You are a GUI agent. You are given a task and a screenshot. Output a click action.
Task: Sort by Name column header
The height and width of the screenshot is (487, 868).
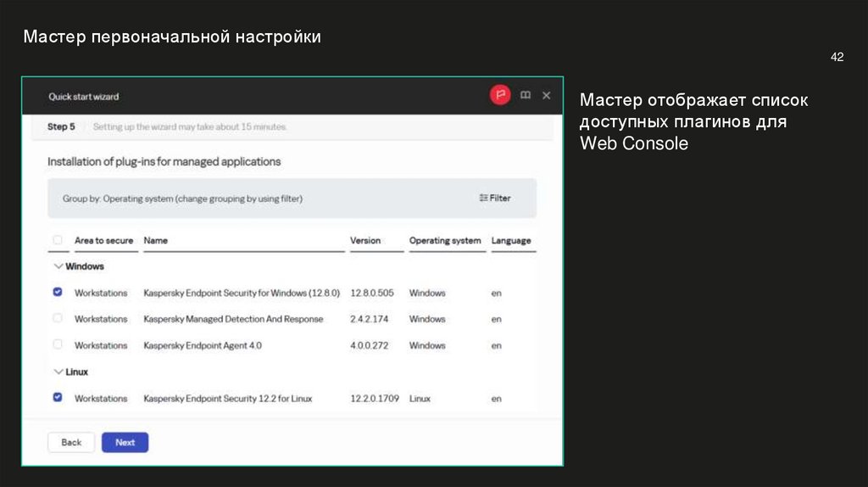(x=156, y=240)
